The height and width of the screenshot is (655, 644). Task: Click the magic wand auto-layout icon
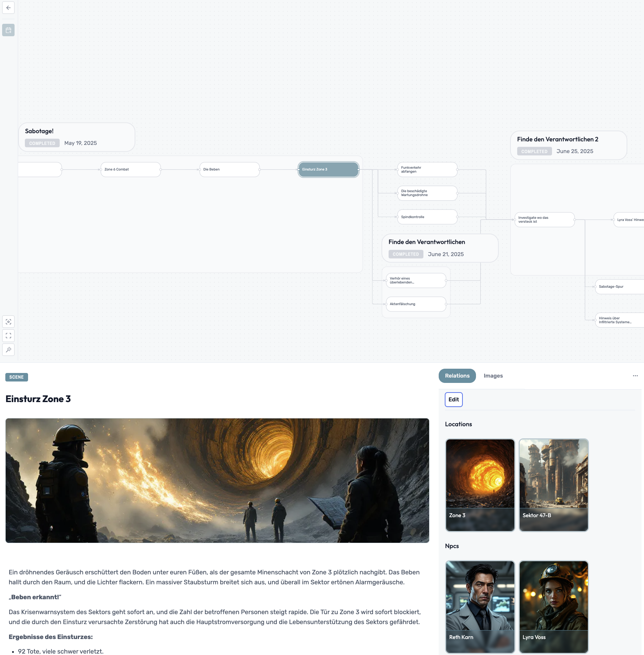[x=9, y=350]
